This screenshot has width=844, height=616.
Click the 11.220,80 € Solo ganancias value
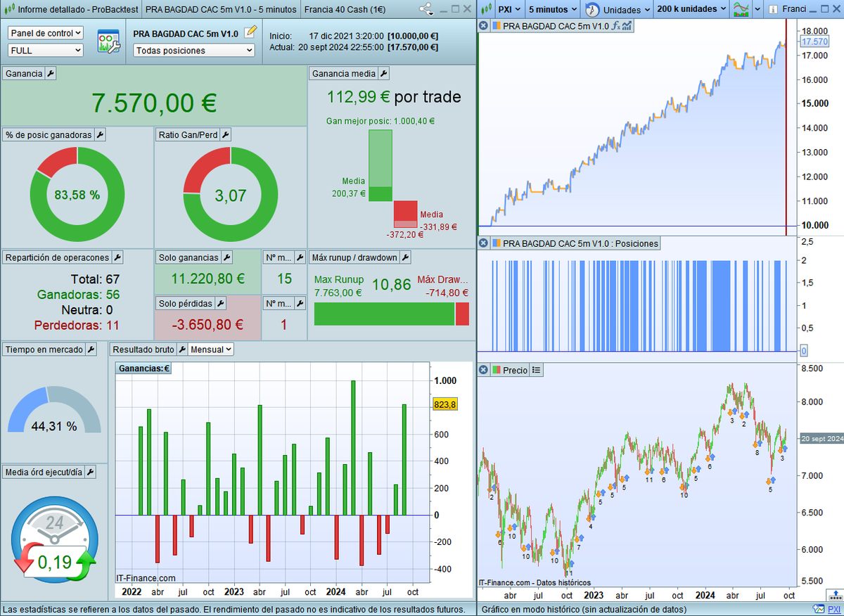pyautogui.click(x=207, y=279)
